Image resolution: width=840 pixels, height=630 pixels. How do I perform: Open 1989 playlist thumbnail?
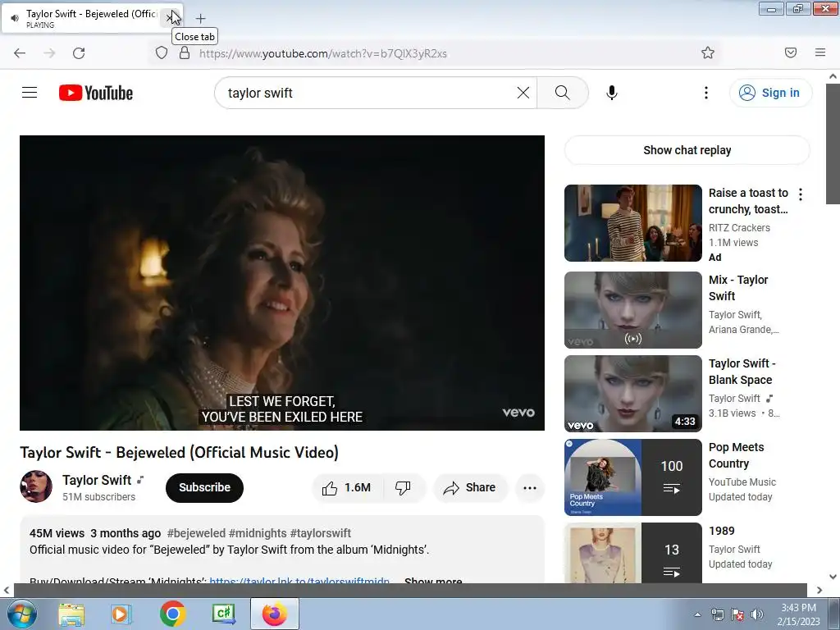tap(633, 553)
